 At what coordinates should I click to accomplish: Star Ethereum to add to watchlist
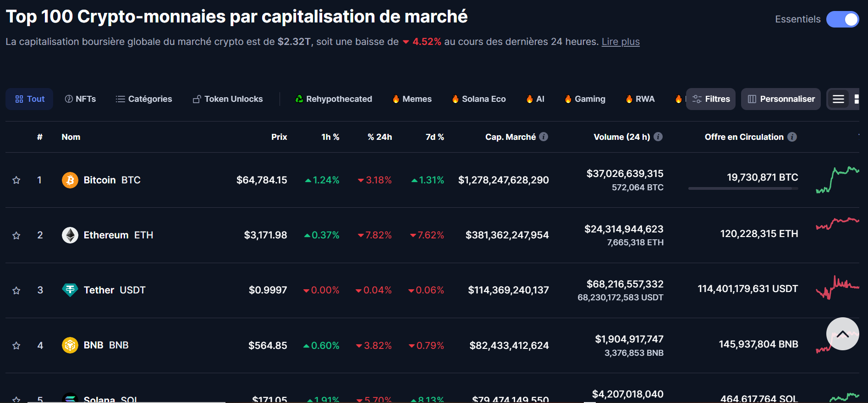[16, 235]
